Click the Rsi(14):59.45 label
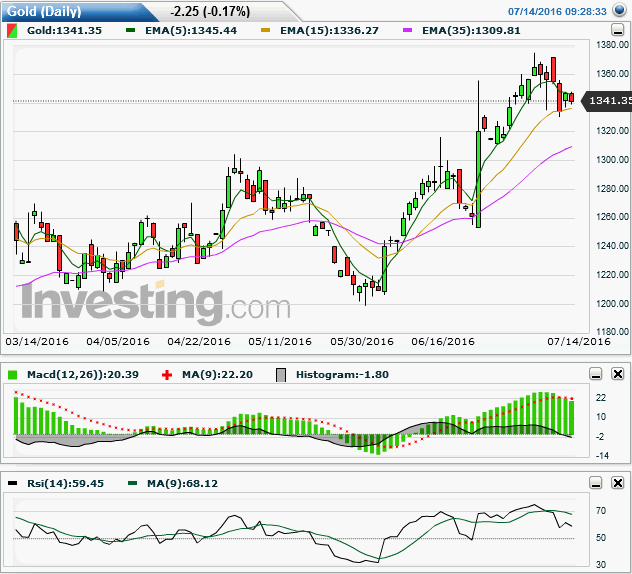The height and width of the screenshot is (574, 632). 65,483
